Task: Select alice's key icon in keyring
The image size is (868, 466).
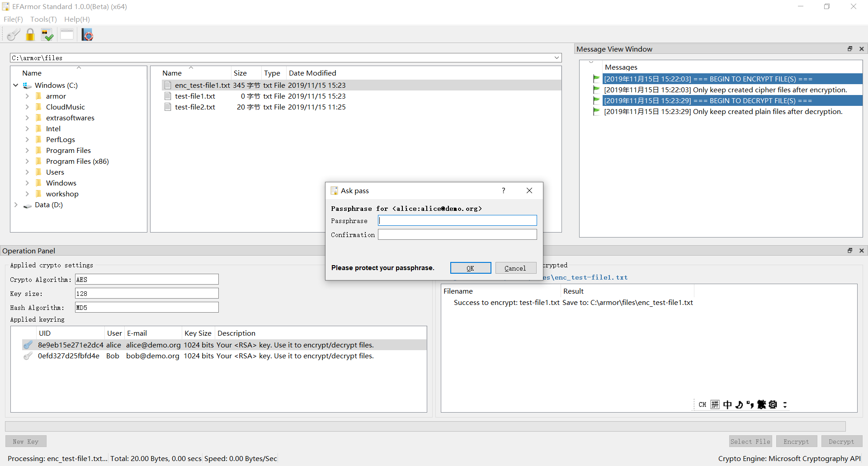Action: point(28,345)
